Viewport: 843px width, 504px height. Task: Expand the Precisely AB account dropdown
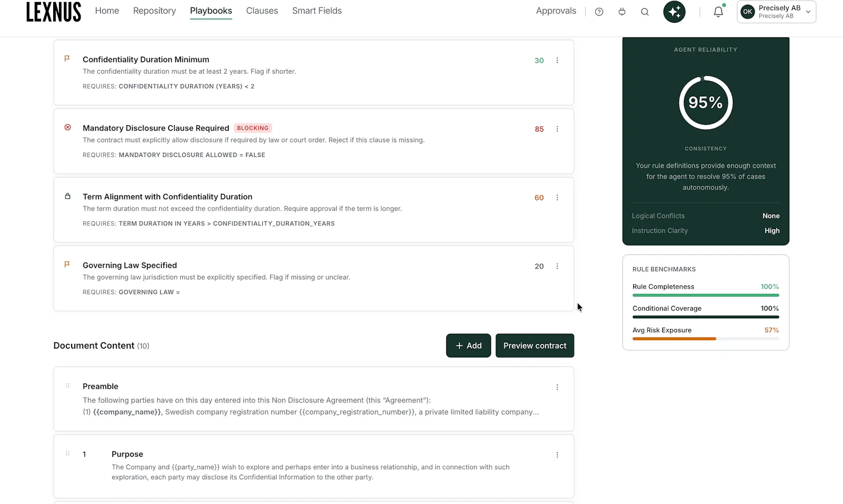click(x=808, y=12)
